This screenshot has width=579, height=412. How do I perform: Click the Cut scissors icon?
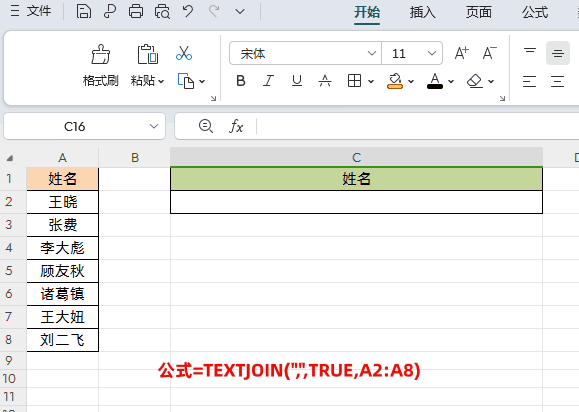pos(184,53)
